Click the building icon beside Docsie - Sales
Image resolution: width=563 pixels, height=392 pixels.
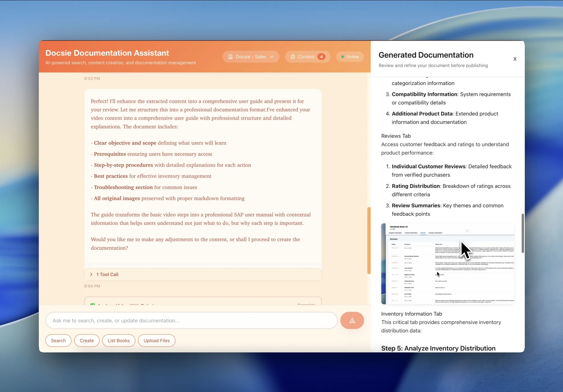pyautogui.click(x=230, y=57)
